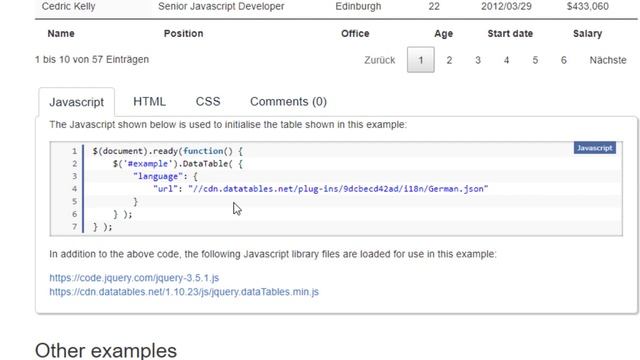
Task: Go to pagination page 5
Action: tap(535, 60)
